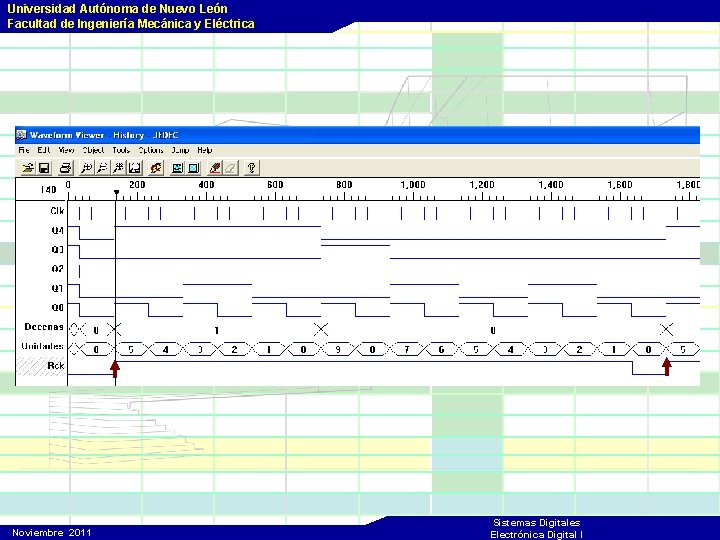Click the 1,000 mark on time ruler
Screen dimensions: 720x540
pyautogui.click(x=413, y=185)
